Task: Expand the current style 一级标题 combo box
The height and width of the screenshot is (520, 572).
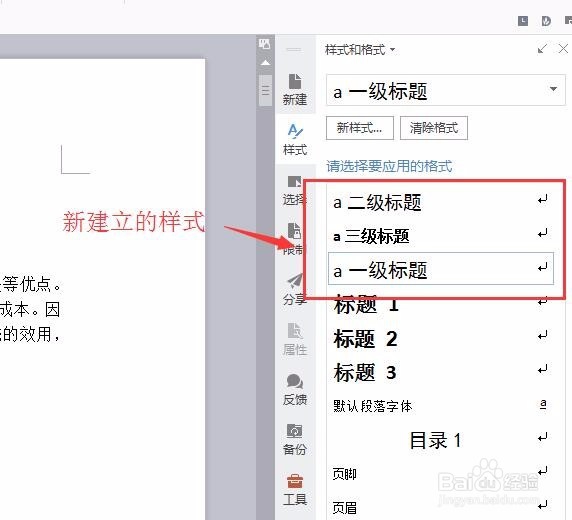Action: (x=553, y=89)
